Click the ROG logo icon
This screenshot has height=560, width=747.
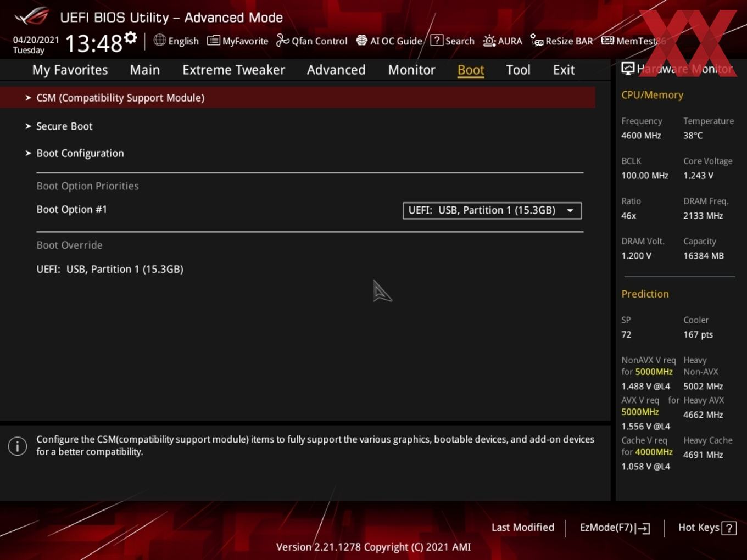(x=32, y=16)
